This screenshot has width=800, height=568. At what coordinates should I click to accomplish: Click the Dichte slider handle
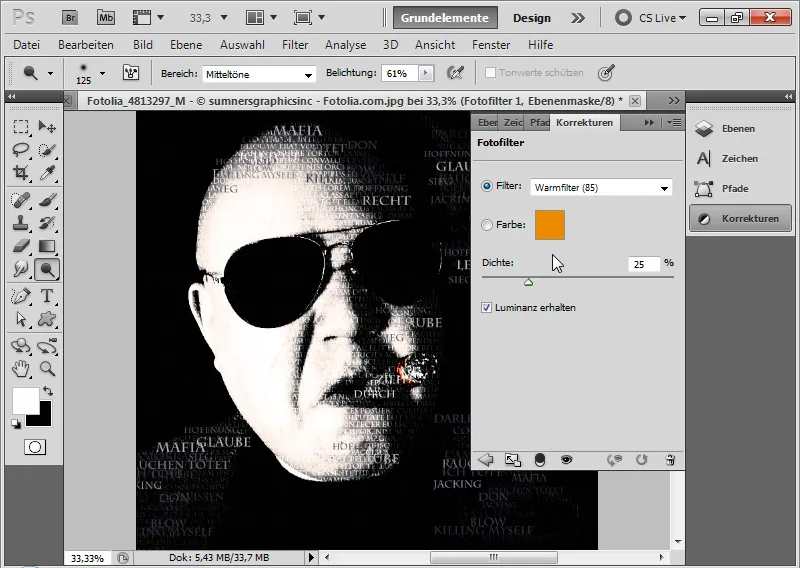tap(529, 282)
